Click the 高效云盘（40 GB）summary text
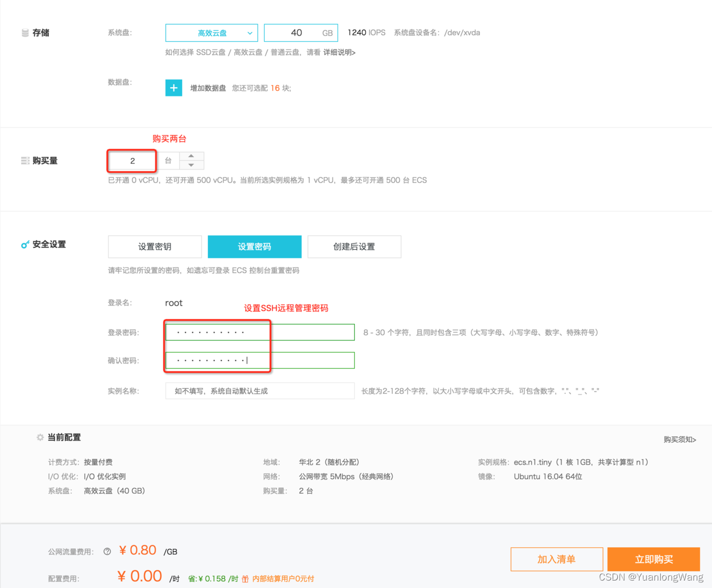This screenshot has height=588, width=712. pos(117,491)
